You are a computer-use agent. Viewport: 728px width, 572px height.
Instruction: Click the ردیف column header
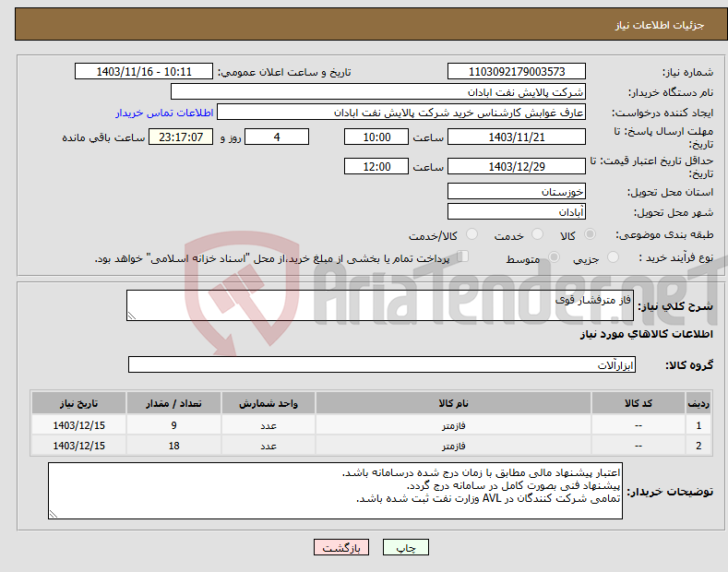pyautogui.click(x=698, y=403)
